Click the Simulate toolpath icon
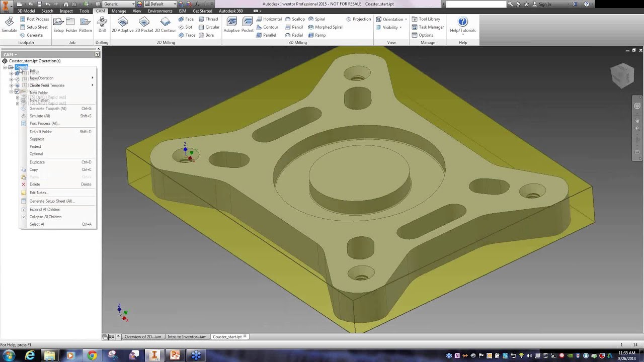 pos(9,26)
